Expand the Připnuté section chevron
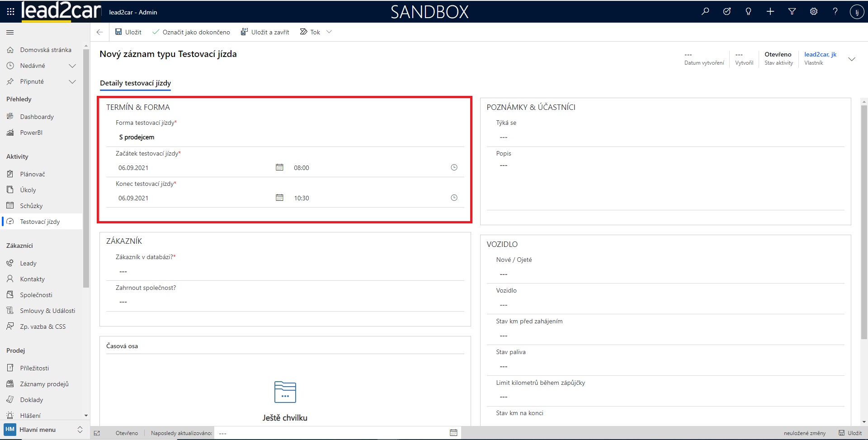The height and width of the screenshot is (440, 868). [72, 82]
